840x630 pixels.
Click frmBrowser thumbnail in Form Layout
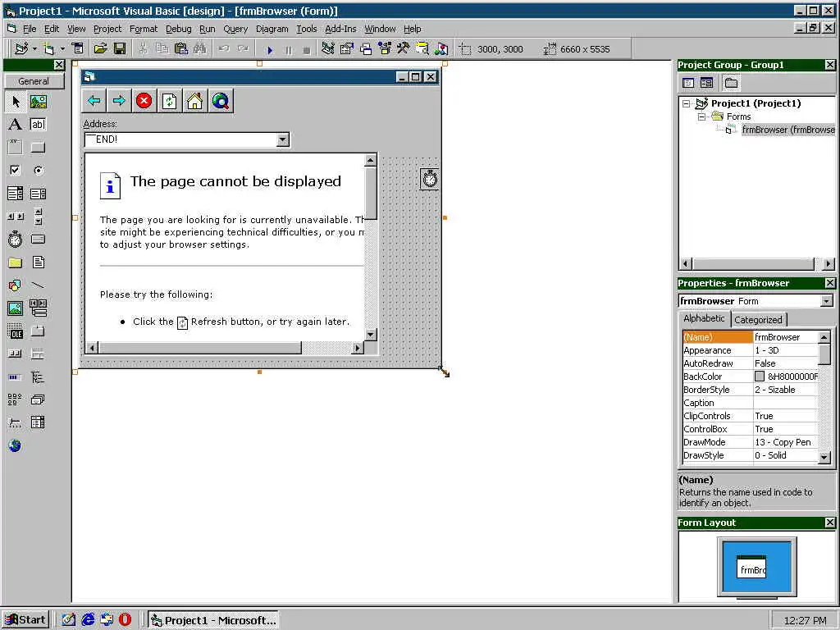(x=752, y=567)
